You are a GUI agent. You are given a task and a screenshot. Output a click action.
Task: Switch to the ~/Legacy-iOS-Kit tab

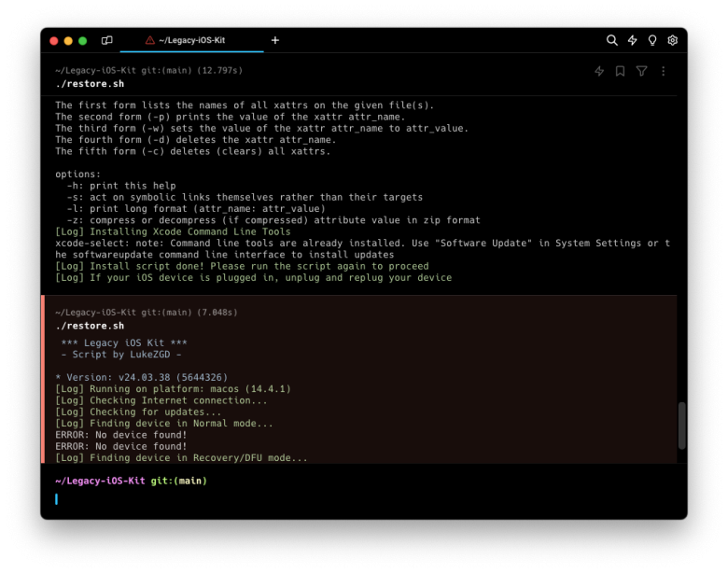[191, 40]
